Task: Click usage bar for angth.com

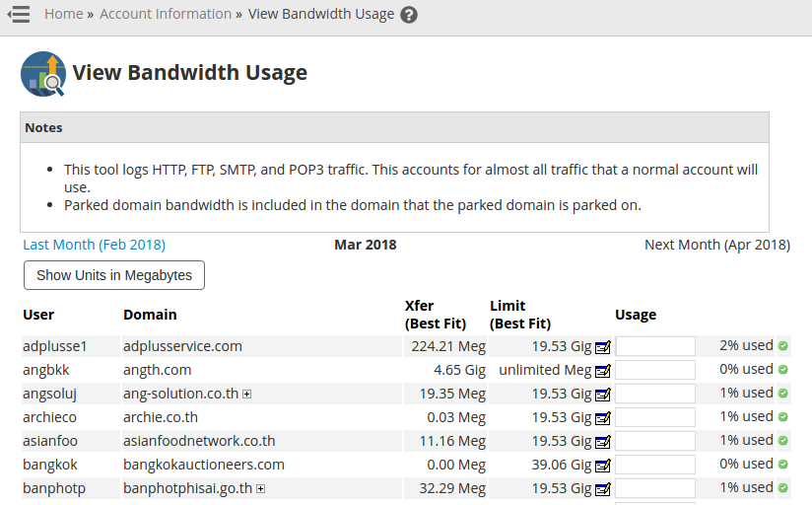Action: pos(655,370)
